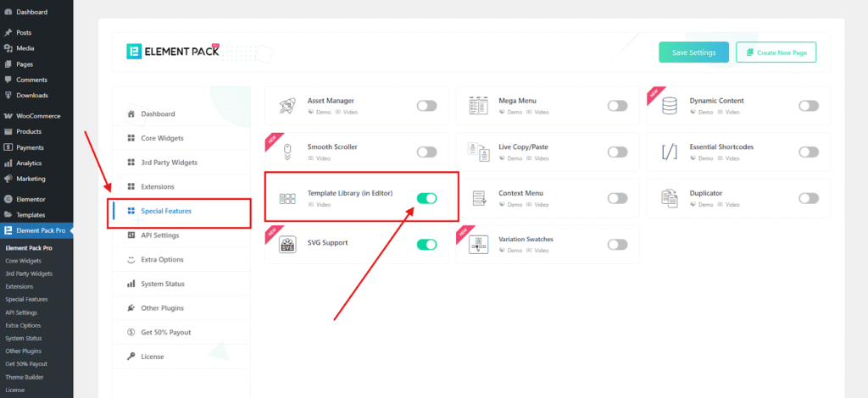This screenshot has height=398, width=868.
Task: Enable the Duplicator toggle
Action: coord(809,198)
